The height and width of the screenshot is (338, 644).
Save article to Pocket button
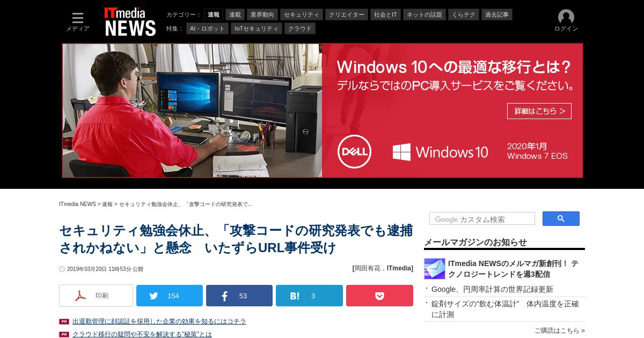[x=379, y=296]
